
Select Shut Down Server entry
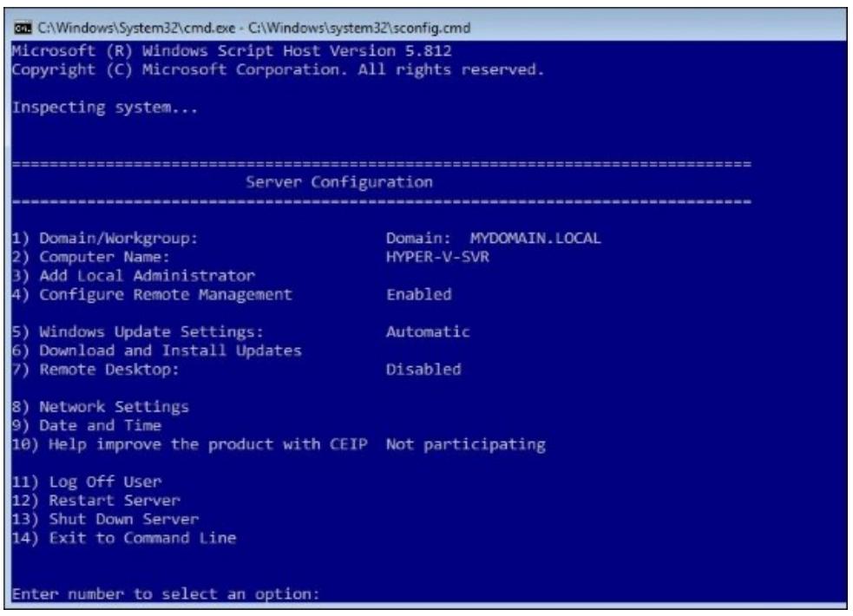106,519
